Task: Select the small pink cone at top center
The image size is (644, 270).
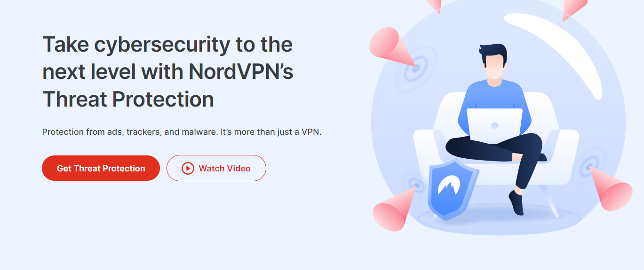Action: coord(434,6)
